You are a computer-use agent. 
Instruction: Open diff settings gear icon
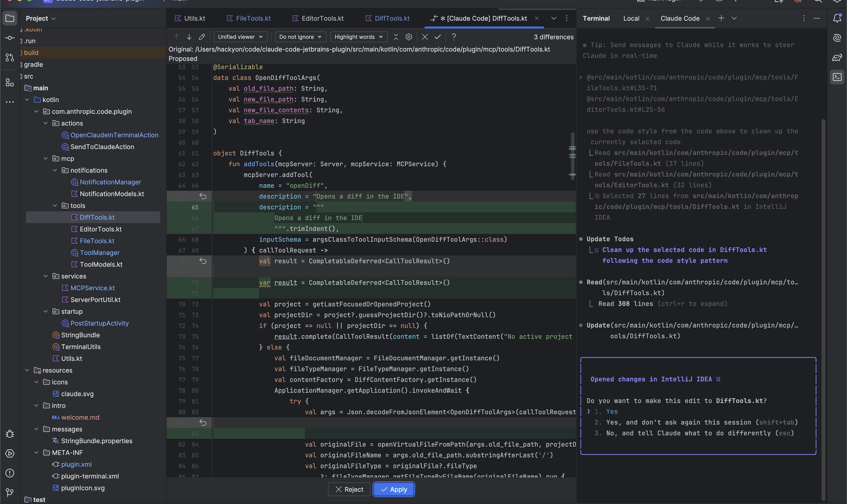(x=409, y=37)
